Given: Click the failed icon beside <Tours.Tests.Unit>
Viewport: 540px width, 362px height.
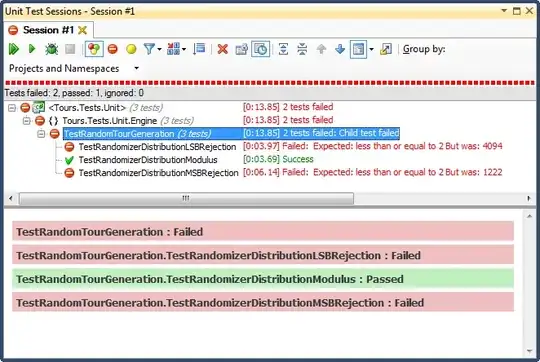Looking at the screenshot, I should point(25,108).
